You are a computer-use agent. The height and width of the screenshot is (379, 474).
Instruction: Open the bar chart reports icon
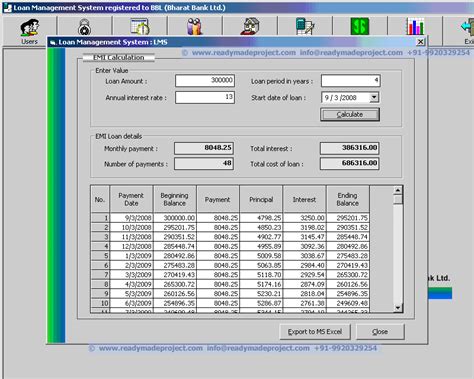click(x=415, y=27)
